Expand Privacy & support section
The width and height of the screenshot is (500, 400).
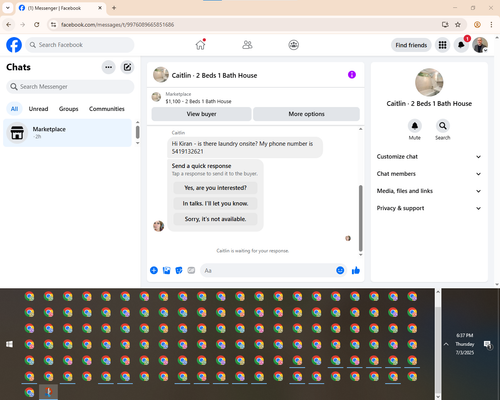429,208
